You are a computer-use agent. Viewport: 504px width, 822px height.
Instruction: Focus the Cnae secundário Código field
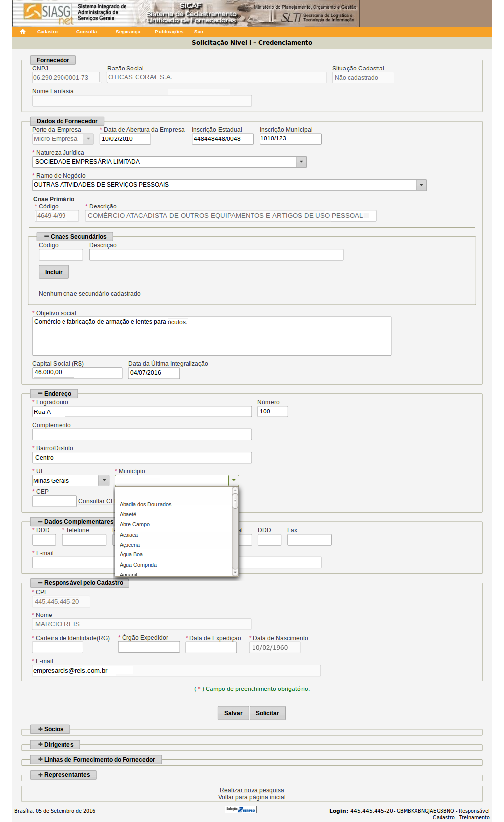[x=61, y=255]
